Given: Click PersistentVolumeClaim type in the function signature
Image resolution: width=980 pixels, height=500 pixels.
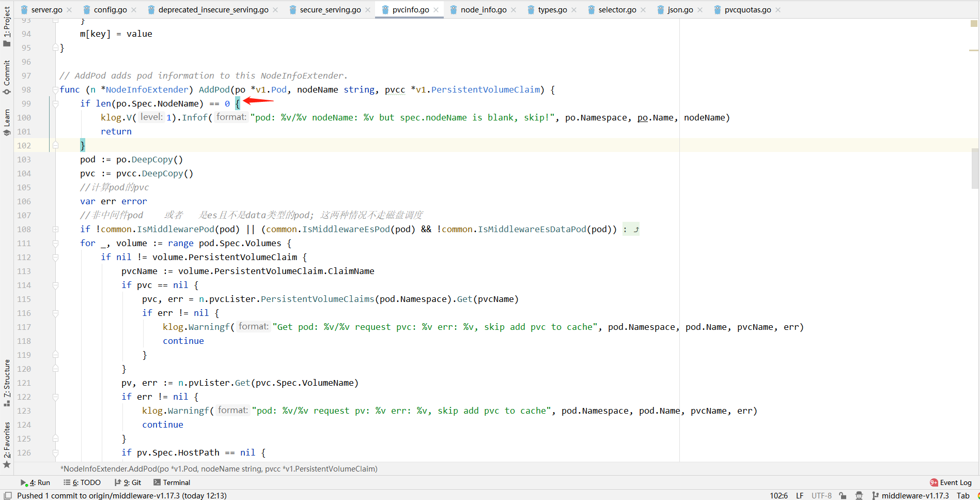Looking at the screenshot, I should point(486,89).
